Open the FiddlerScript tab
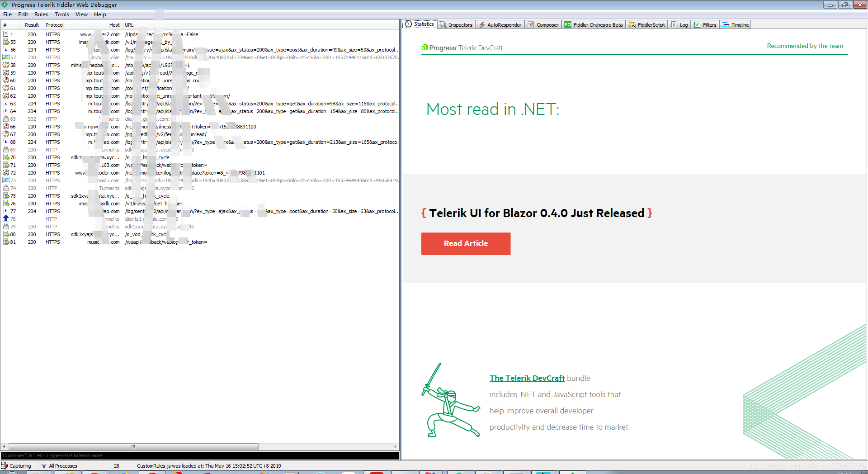The image size is (868, 474). (x=647, y=25)
